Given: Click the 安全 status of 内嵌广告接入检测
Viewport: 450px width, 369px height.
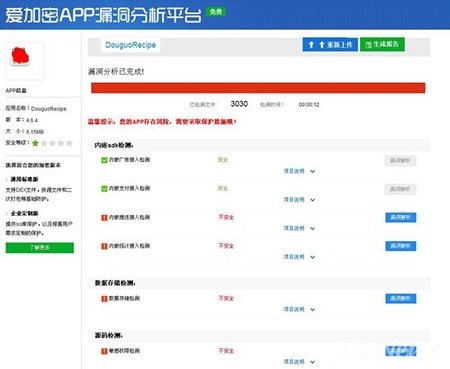Looking at the screenshot, I should 223,160.
